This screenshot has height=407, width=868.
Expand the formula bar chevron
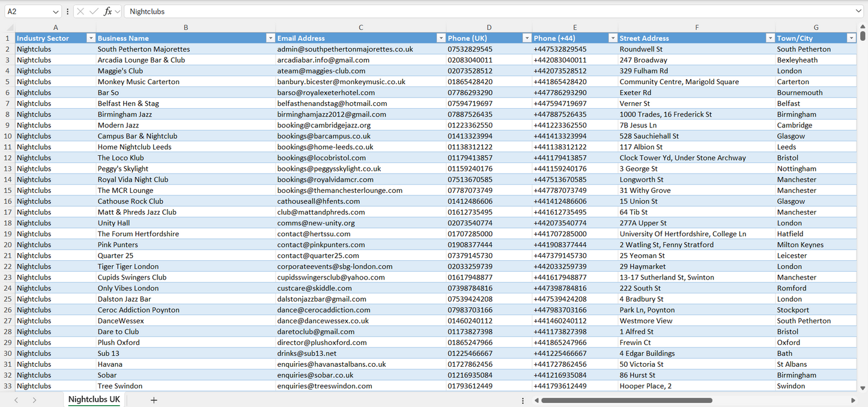[858, 11]
